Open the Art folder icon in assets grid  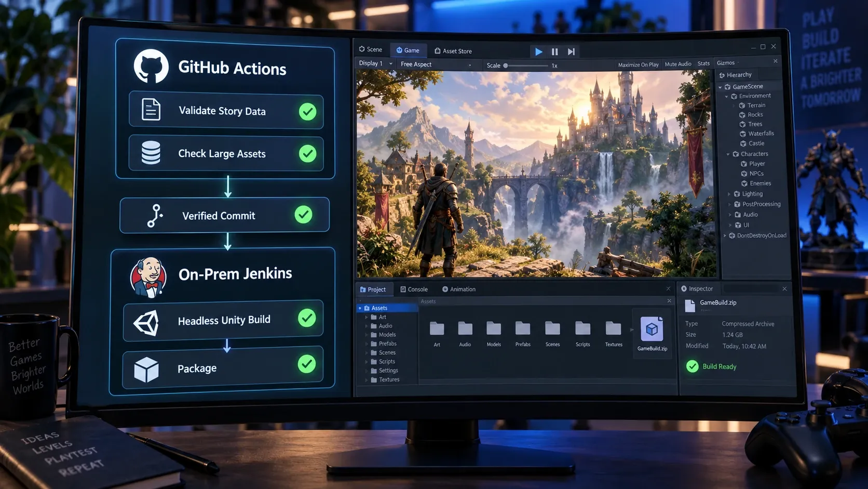pos(437,328)
